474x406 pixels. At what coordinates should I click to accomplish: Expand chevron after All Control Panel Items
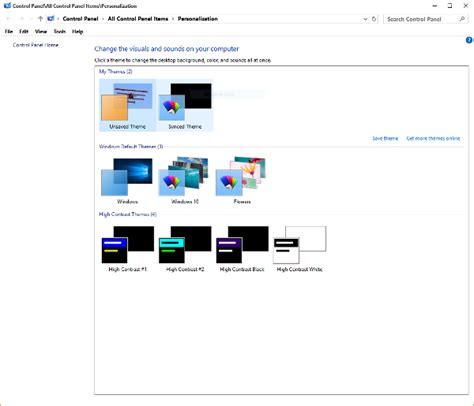tap(173, 19)
